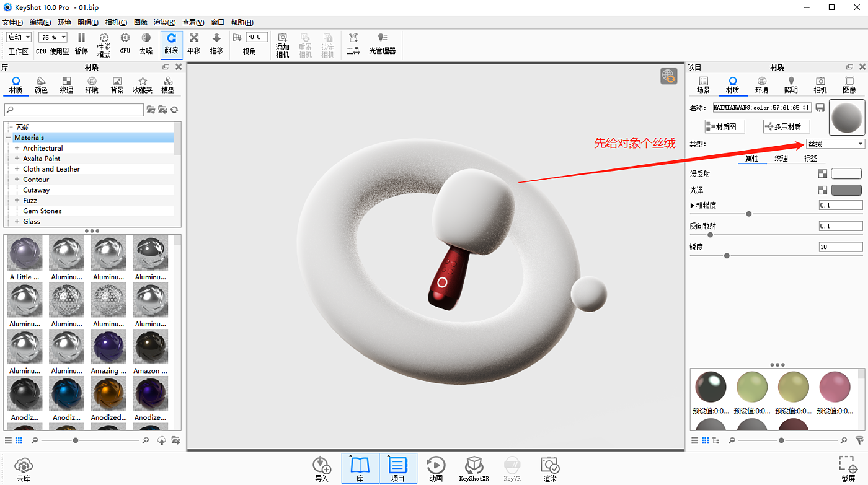The image size is (868, 485).
Task: Launch KeyShotXR from the bottom toolbar
Action: (x=474, y=469)
